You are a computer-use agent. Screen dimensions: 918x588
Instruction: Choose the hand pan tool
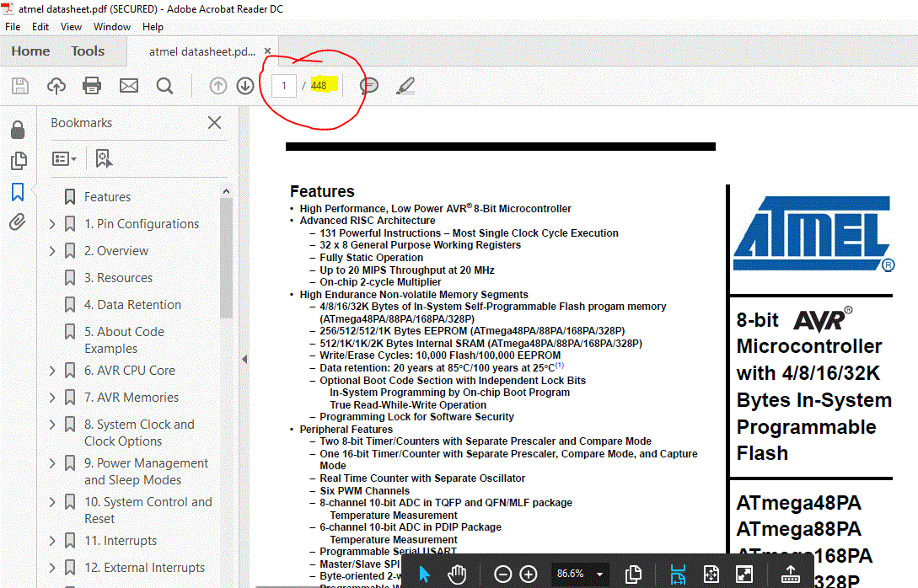(x=457, y=574)
